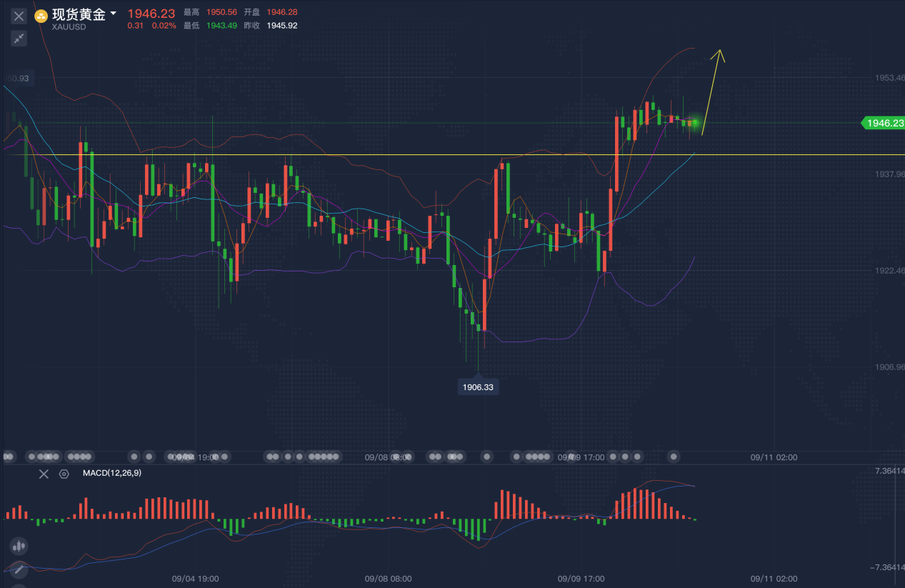Select the pencil drawing tool icon
The image size is (905, 588).
click(19, 570)
